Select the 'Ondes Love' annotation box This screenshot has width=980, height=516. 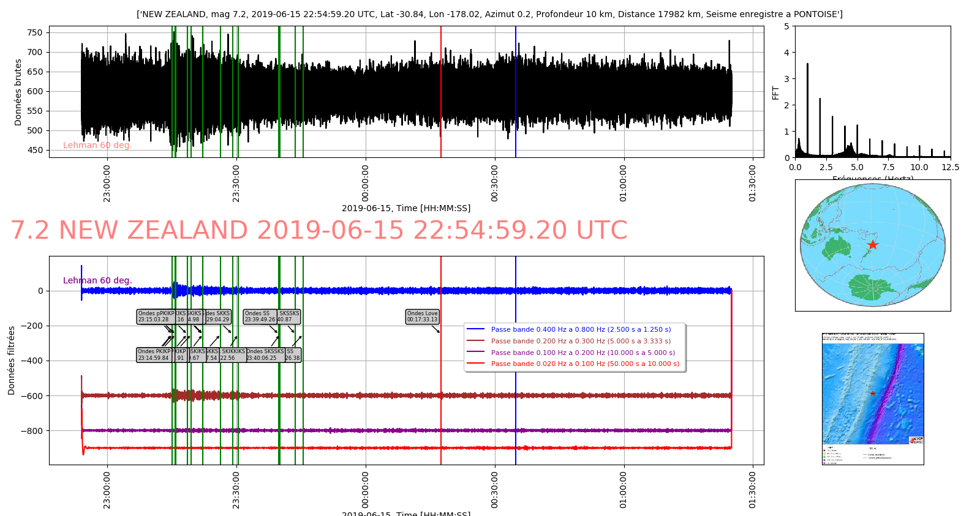tap(423, 316)
